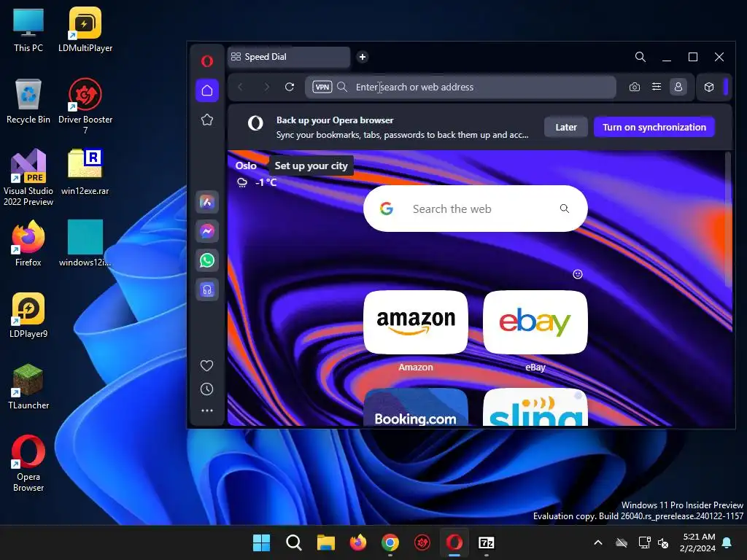Select the win12exe.rar file
Screen dimensions: 747x560
(x=85, y=172)
